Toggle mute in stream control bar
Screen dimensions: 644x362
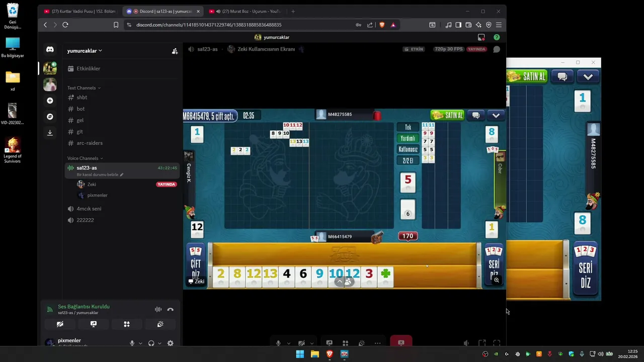click(x=278, y=343)
